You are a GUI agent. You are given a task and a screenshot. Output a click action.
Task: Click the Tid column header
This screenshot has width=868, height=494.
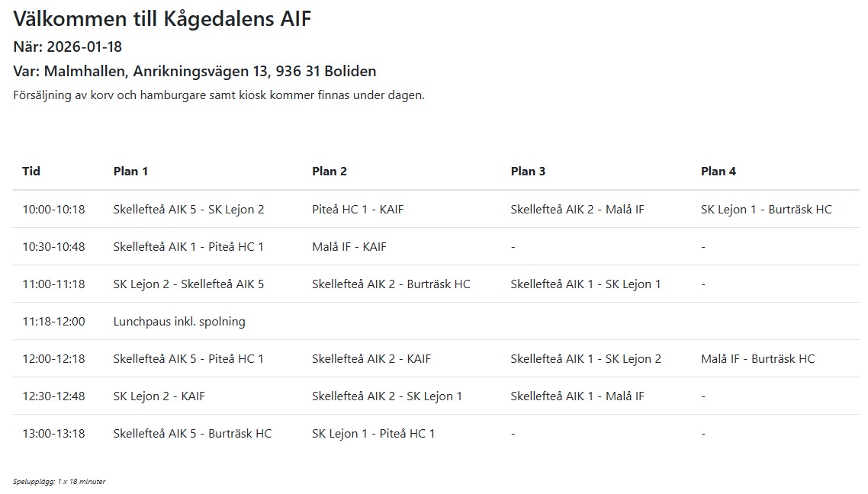[31, 172]
